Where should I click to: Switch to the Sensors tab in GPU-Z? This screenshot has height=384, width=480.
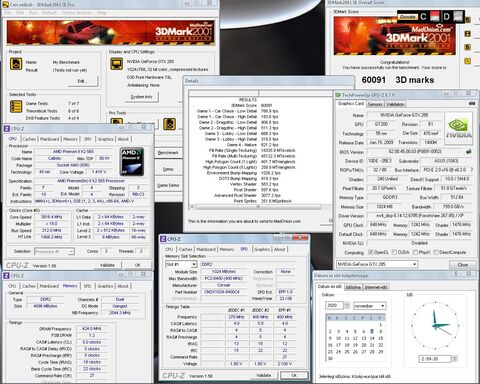tap(375, 104)
